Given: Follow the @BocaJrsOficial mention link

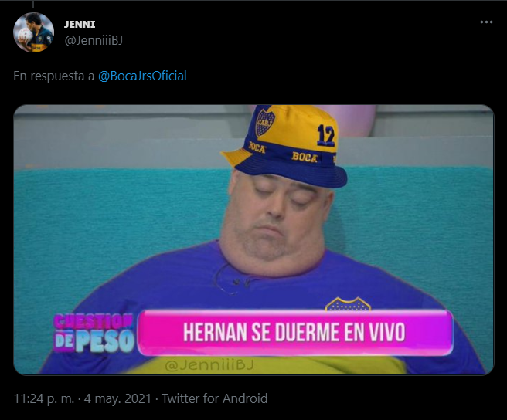Looking at the screenshot, I should click(142, 76).
